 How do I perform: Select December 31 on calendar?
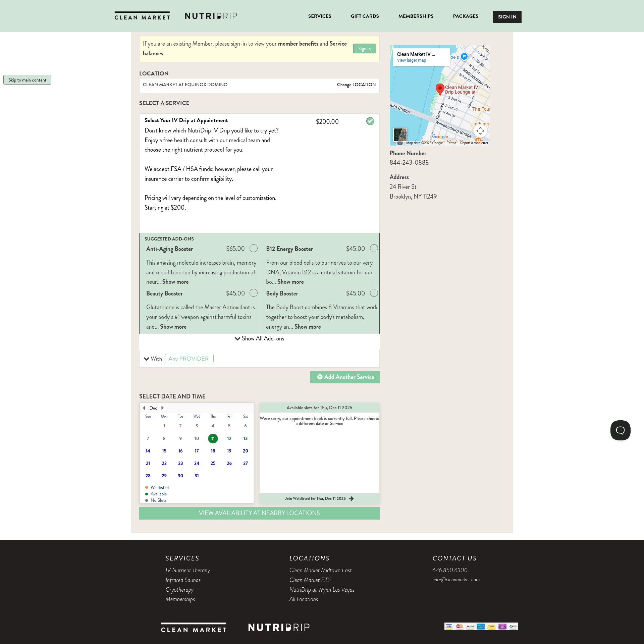coord(197,476)
